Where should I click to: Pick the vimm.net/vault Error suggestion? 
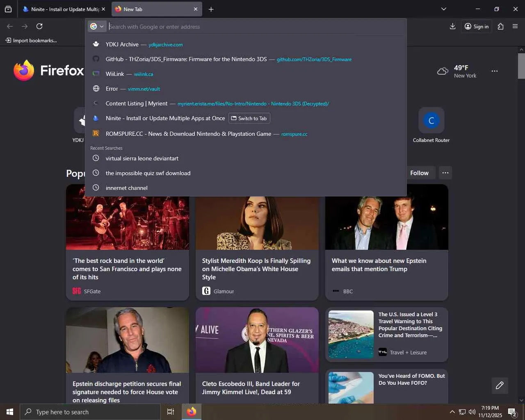(246, 89)
